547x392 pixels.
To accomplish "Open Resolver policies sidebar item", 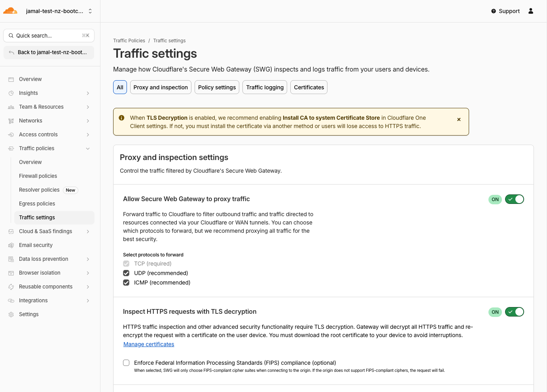I will click(x=54, y=190).
